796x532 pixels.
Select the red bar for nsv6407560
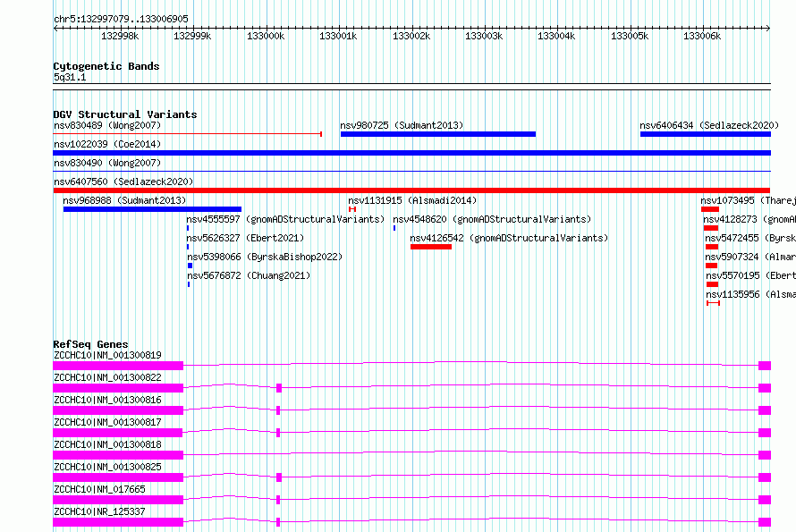411,190
